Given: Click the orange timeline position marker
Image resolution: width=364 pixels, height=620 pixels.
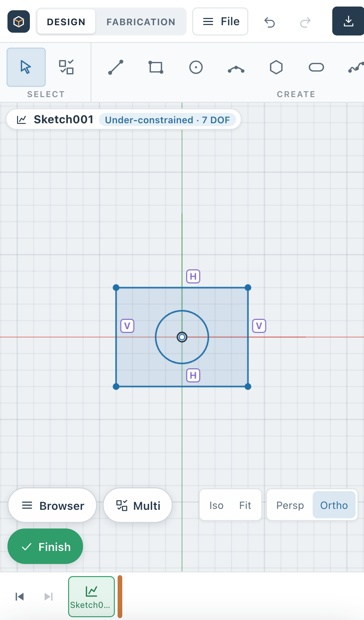Looking at the screenshot, I should click(120, 597).
